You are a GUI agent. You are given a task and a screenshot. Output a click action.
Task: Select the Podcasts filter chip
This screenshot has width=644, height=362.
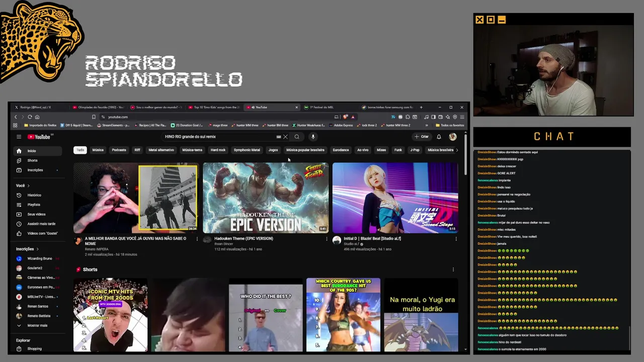(x=119, y=150)
